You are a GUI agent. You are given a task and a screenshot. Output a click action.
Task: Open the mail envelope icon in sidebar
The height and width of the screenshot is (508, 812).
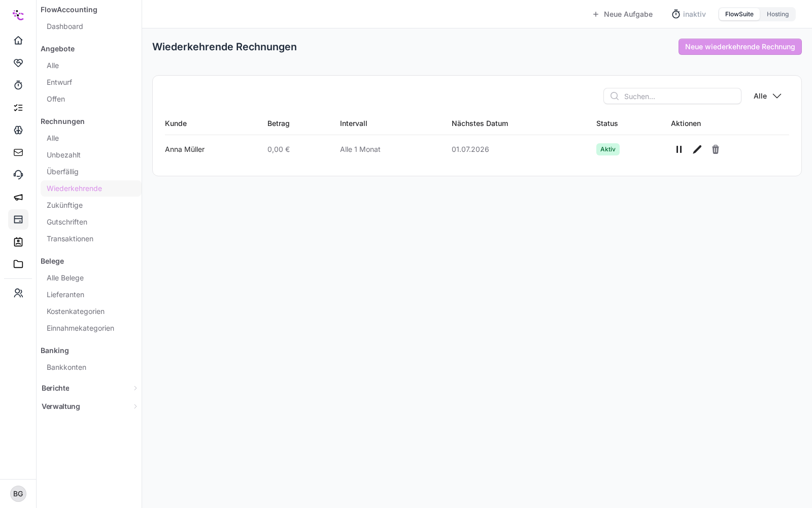click(18, 152)
